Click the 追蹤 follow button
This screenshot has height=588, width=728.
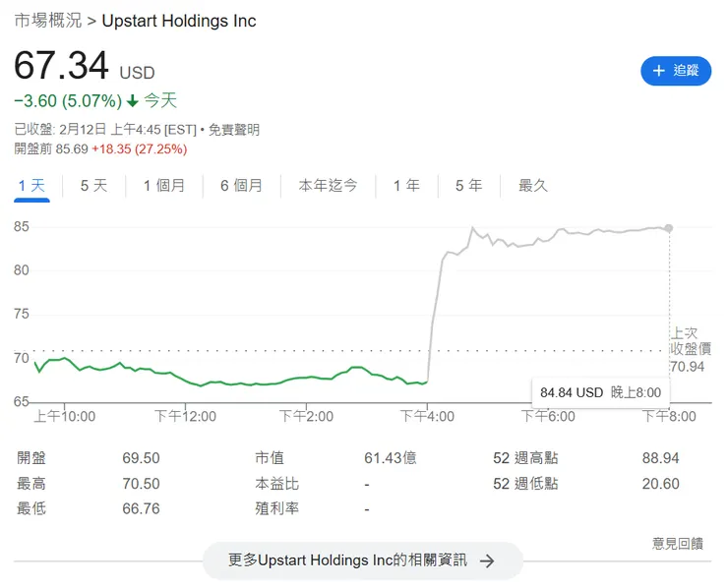pos(675,71)
